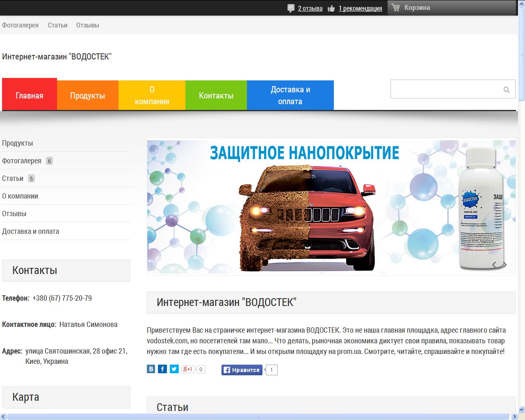Viewport: 525px width, 420px height.
Task: Switch to the О компании tab
Action: point(152,96)
